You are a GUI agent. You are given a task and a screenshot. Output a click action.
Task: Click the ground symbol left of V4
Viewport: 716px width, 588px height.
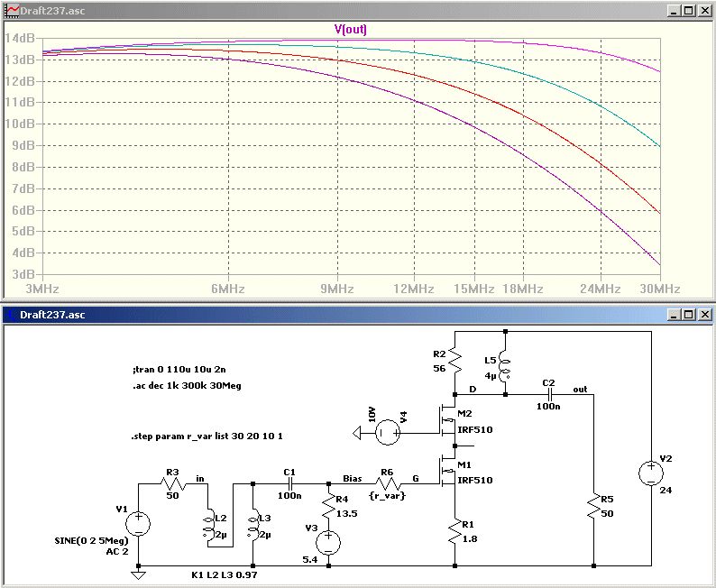coord(357,433)
